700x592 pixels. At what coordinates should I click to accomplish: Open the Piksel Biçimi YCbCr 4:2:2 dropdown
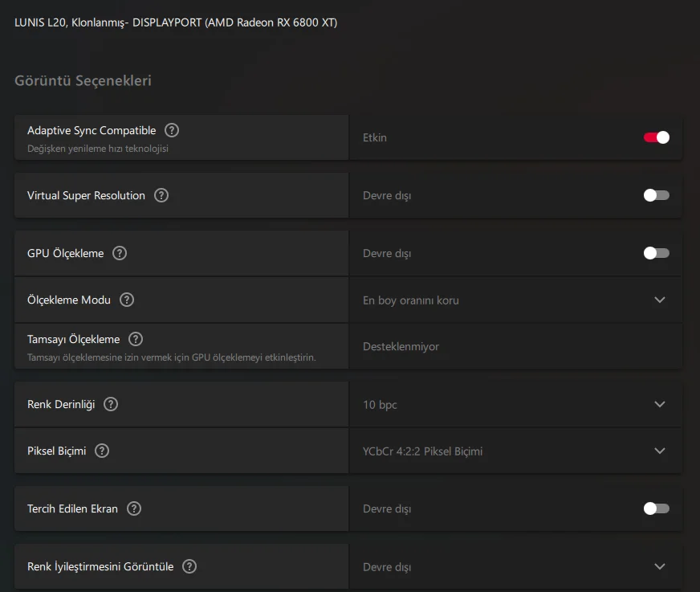pyautogui.click(x=660, y=451)
